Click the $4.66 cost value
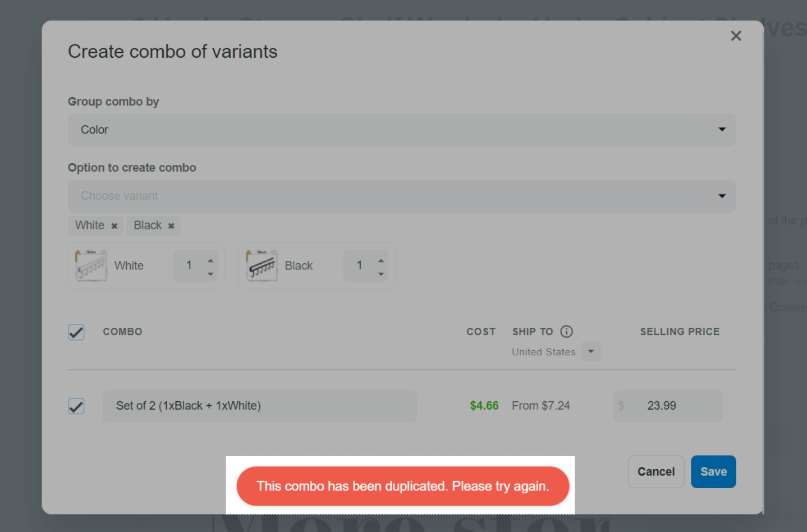This screenshot has width=807, height=532. [484, 406]
